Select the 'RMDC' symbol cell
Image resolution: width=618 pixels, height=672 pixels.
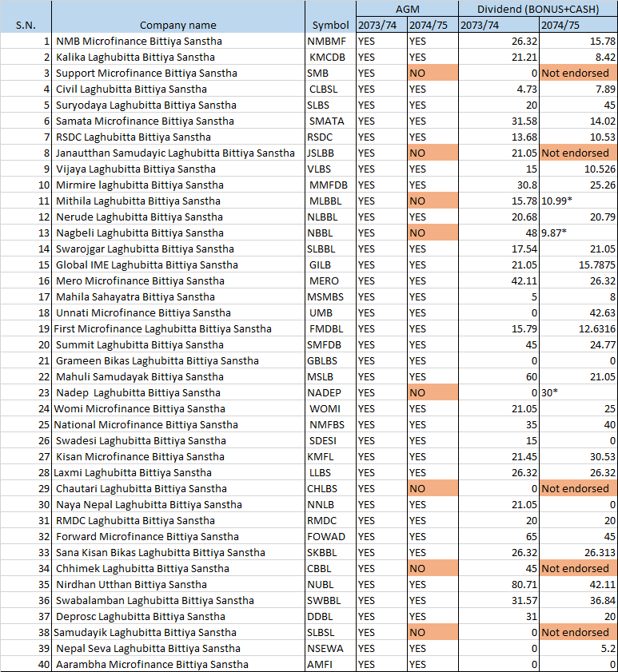pos(330,521)
